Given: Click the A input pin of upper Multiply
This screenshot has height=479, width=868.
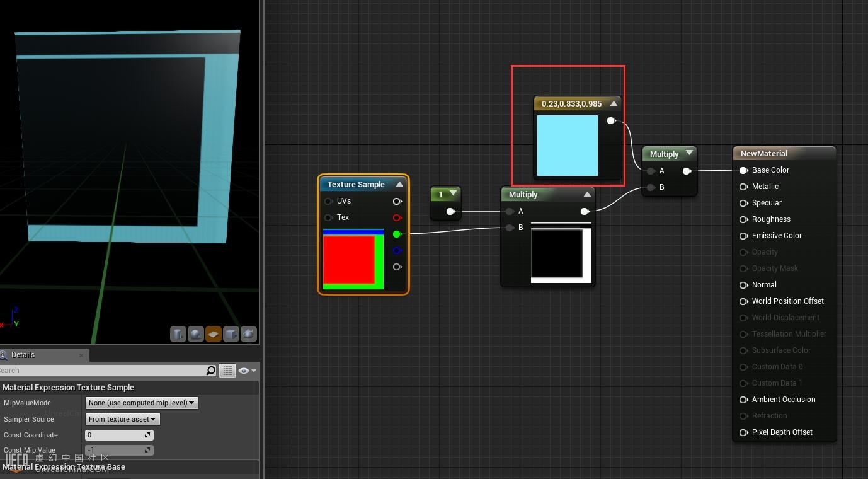Looking at the screenshot, I should [651, 171].
